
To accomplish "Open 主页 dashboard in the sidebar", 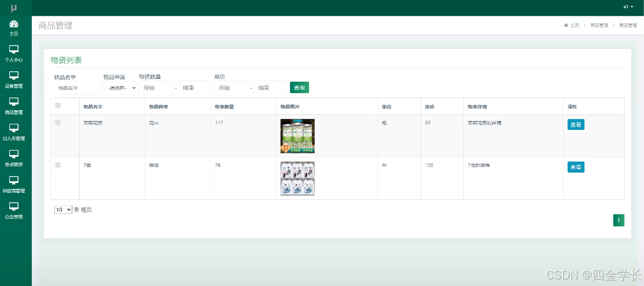I will coord(14,28).
